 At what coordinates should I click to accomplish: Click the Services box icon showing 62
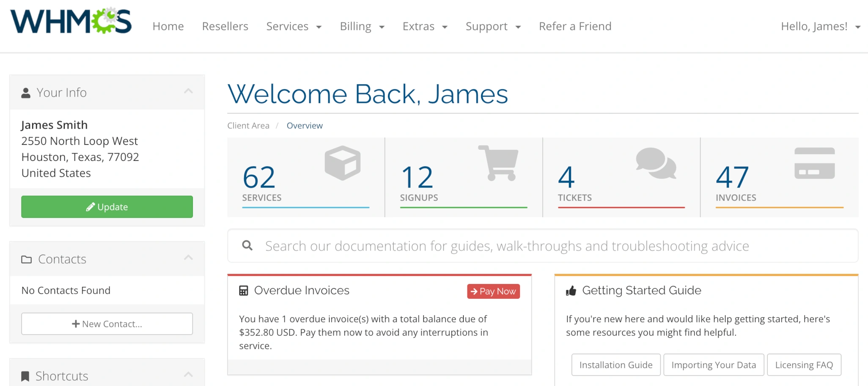click(x=342, y=163)
